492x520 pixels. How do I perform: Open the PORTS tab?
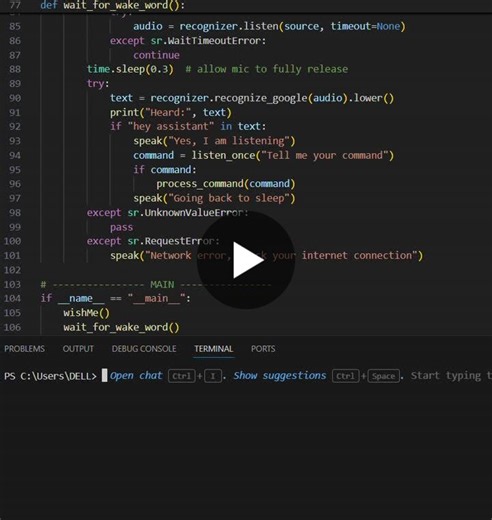pyautogui.click(x=263, y=349)
